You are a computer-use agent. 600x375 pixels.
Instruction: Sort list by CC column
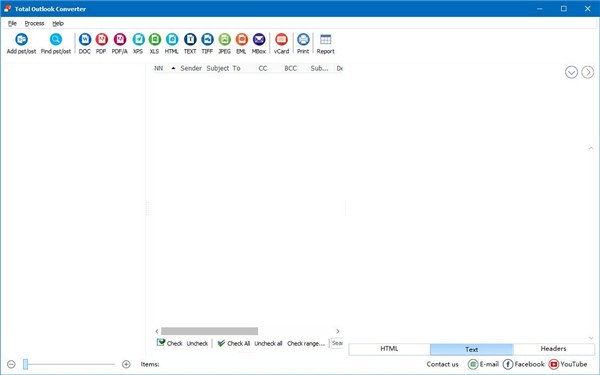point(262,68)
